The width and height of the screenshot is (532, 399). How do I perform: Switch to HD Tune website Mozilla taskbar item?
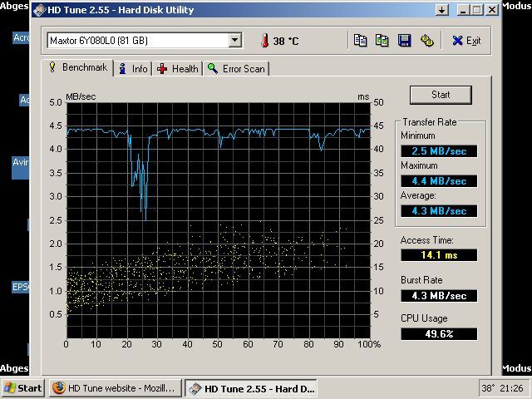116,388
